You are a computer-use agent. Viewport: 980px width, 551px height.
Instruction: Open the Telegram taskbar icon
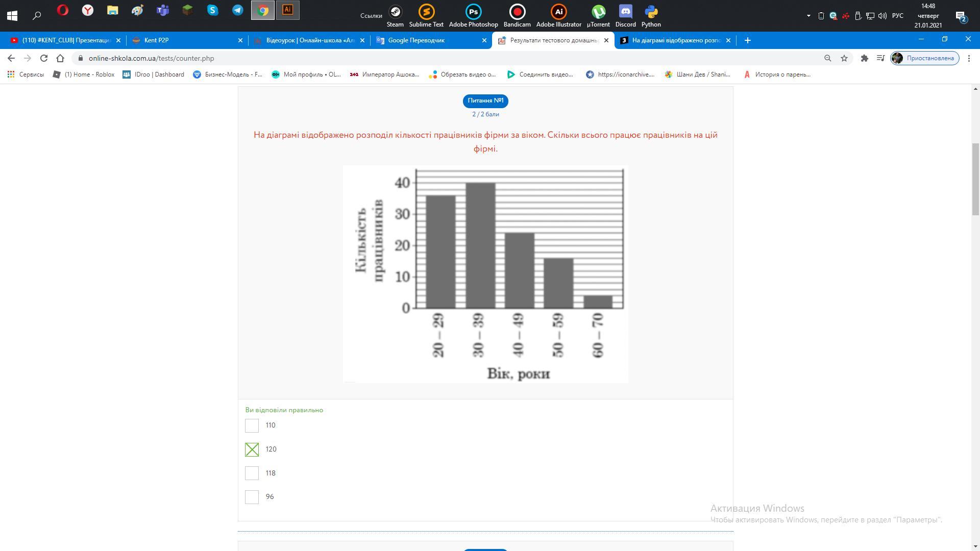click(x=237, y=10)
